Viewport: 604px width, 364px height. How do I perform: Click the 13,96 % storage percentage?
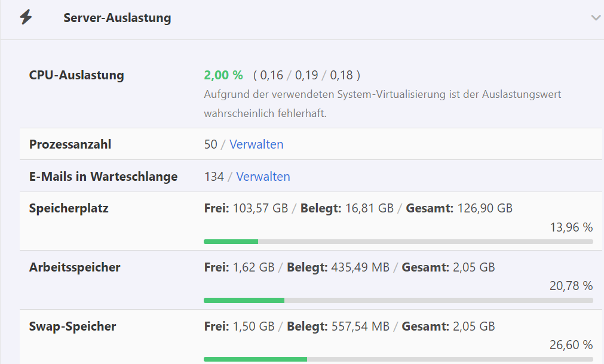[571, 227]
